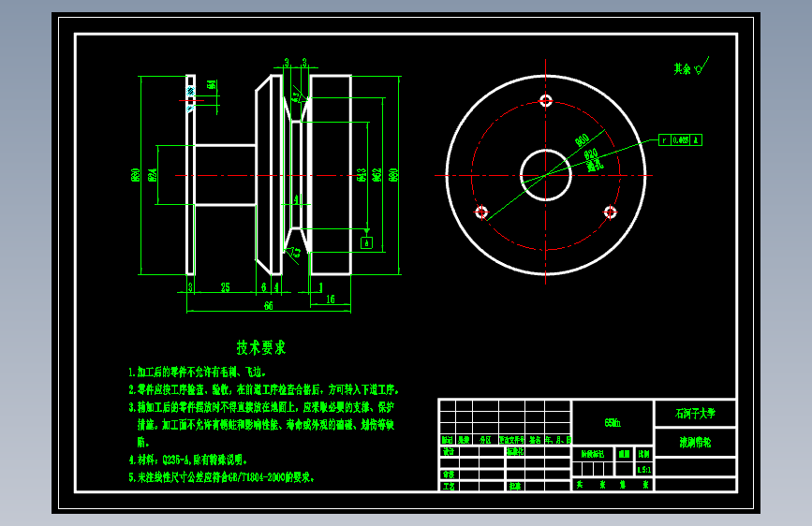Image resolution: width=812 pixels, height=526 pixels.
Task: Click the 技术要求 heading text
Action: coord(261,347)
